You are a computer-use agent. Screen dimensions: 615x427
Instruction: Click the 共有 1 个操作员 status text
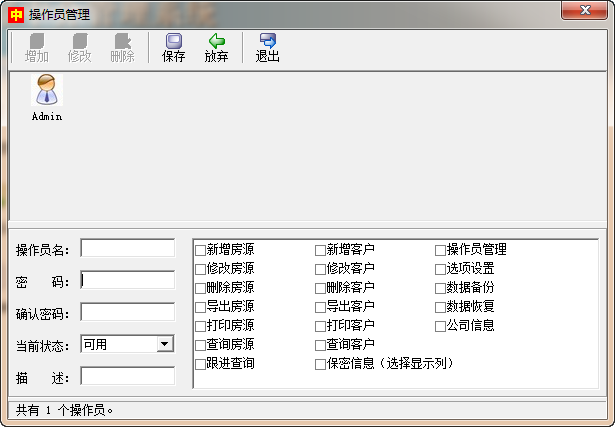tap(65, 410)
